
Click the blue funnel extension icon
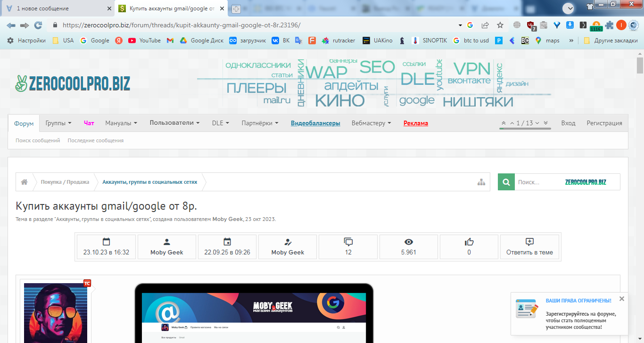pyautogui.click(x=557, y=25)
